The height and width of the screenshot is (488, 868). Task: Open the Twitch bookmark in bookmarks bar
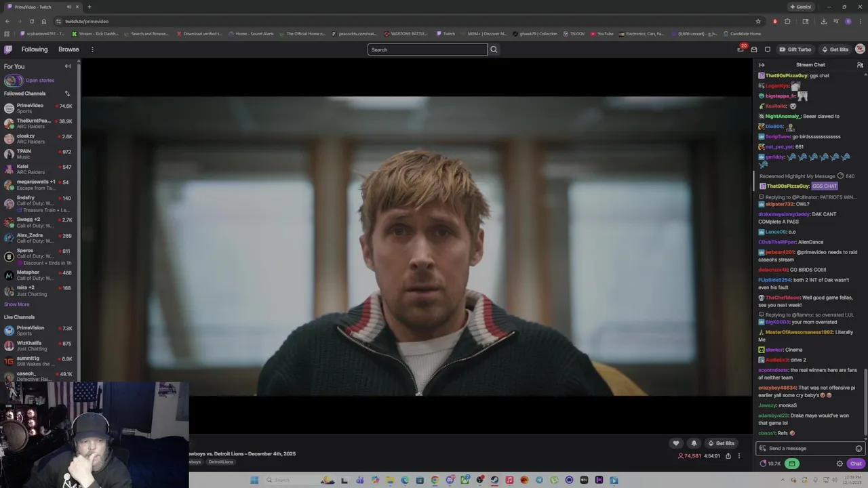pyautogui.click(x=446, y=34)
